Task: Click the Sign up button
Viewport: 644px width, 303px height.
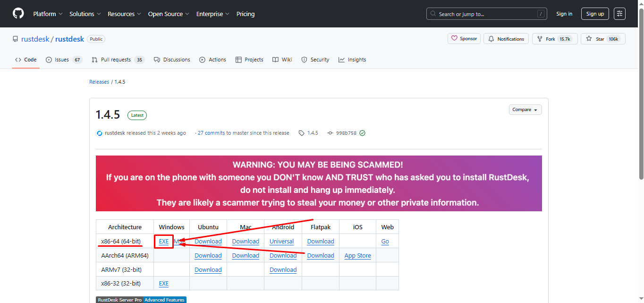Action: point(595,14)
